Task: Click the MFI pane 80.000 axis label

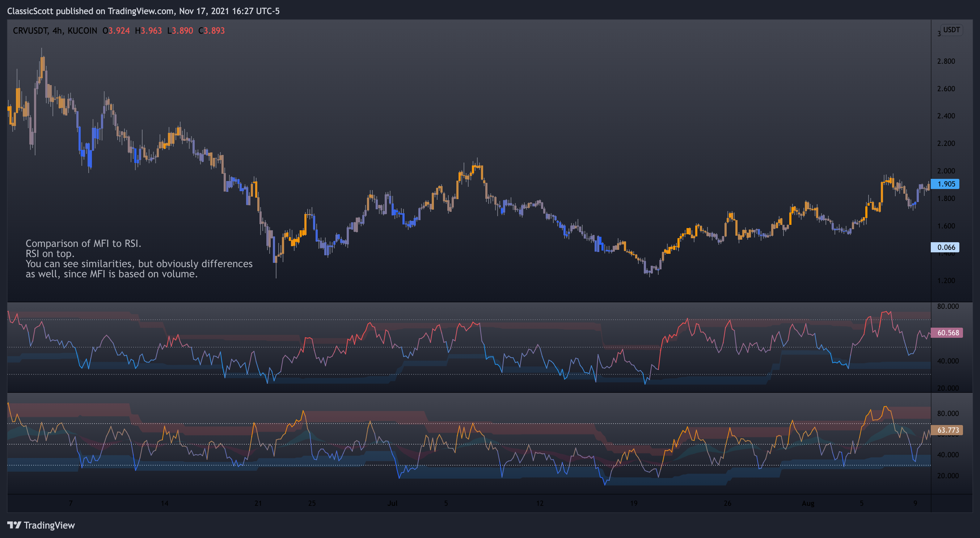Action: 948,413
